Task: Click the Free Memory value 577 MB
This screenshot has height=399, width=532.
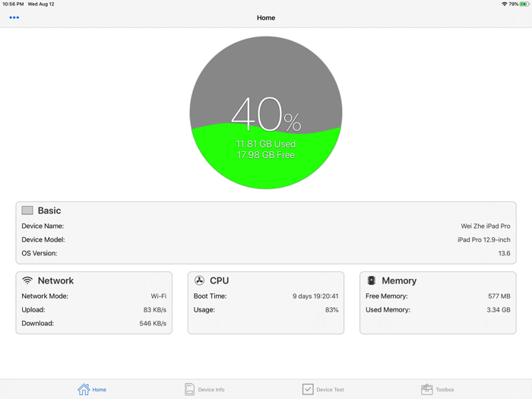Action: (499, 296)
